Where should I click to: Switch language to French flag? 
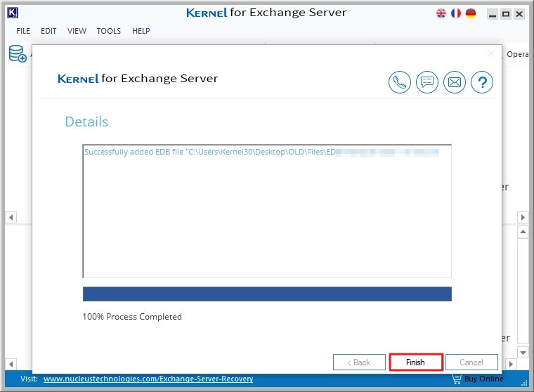coord(456,13)
